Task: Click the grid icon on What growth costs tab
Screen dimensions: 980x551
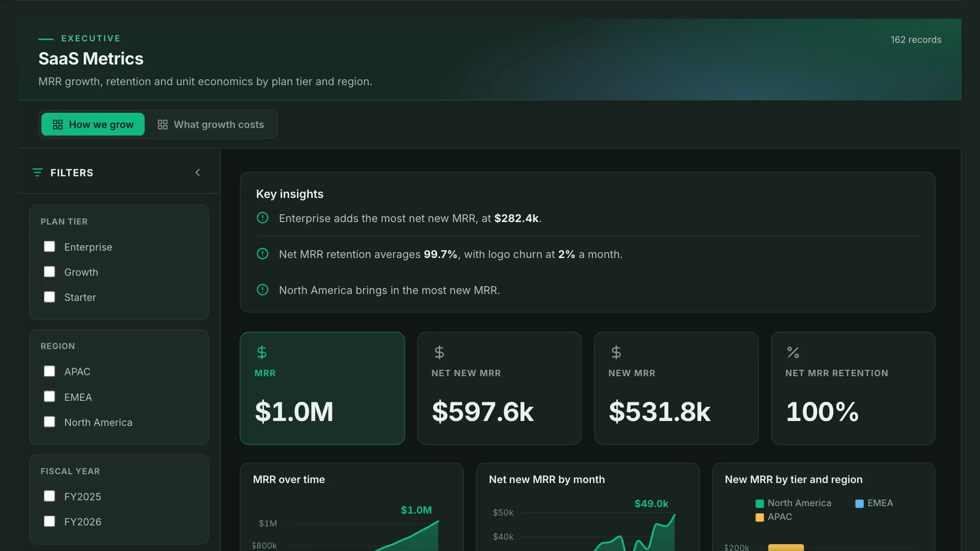Action: [163, 125]
